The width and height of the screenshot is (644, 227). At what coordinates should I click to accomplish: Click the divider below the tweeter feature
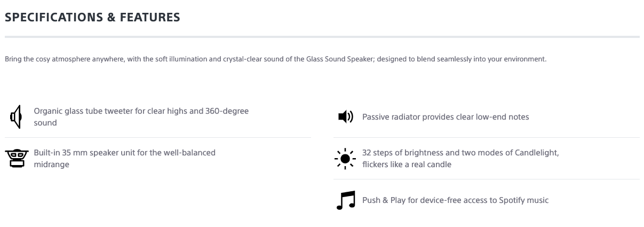[158, 137]
